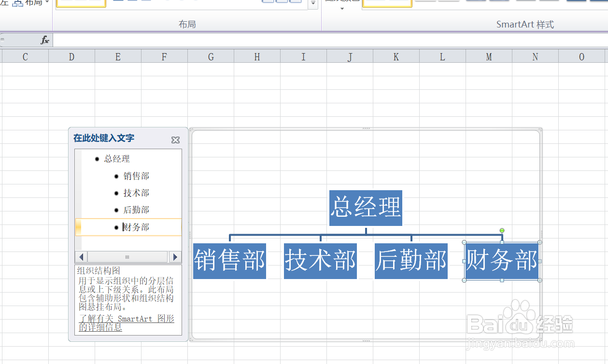Click into the formula bar input
The width and height of the screenshot is (608, 364).
(x=330, y=40)
